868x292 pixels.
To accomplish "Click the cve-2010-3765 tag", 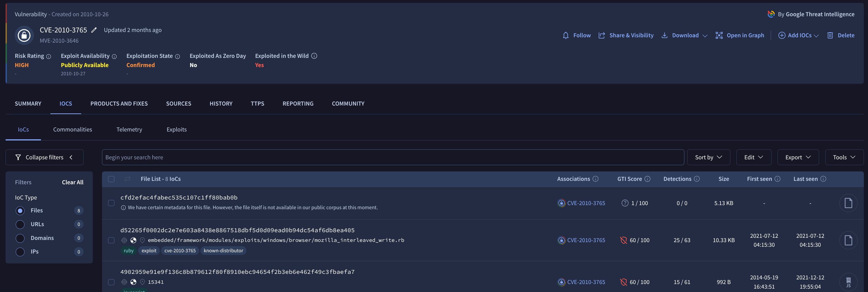I will [x=180, y=251].
